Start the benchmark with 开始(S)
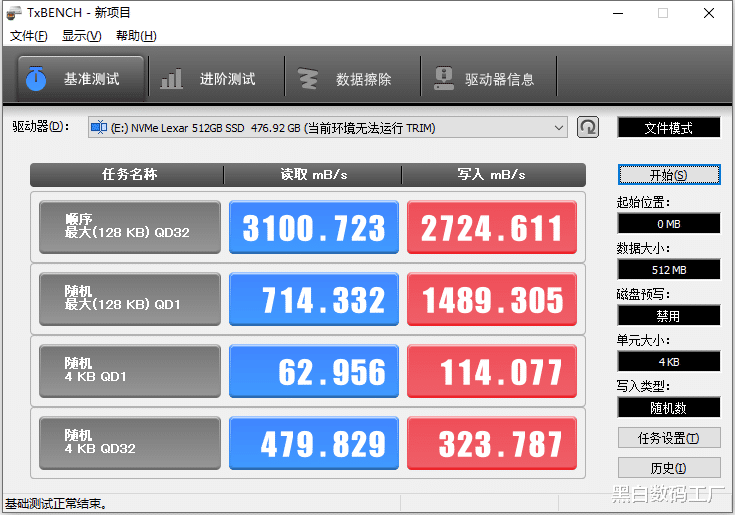Viewport: 735px width, 515px height. coord(669,175)
